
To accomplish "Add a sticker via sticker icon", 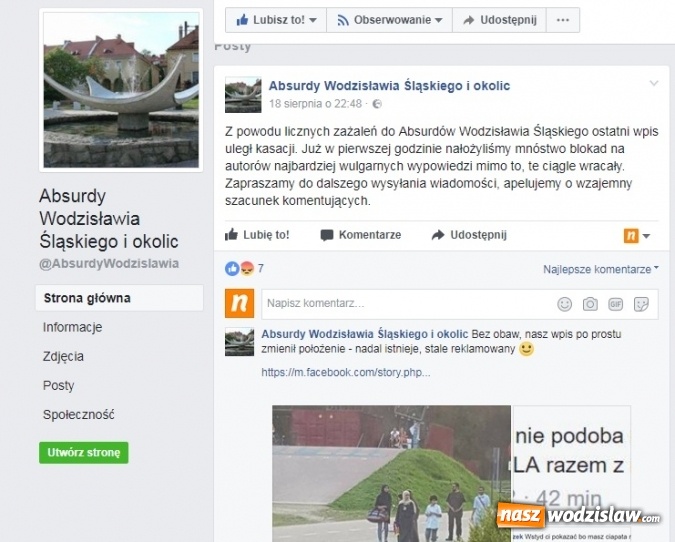I will (x=641, y=304).
